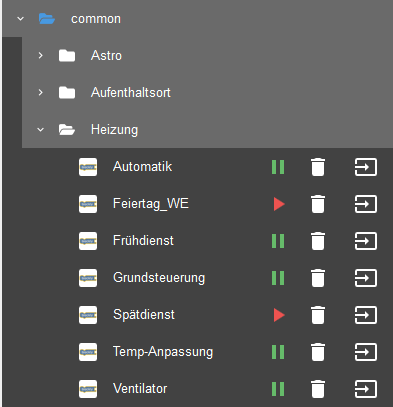Start the stopped Spätdienst script
This screenshot has width=393, height=407.
(279, 315)
